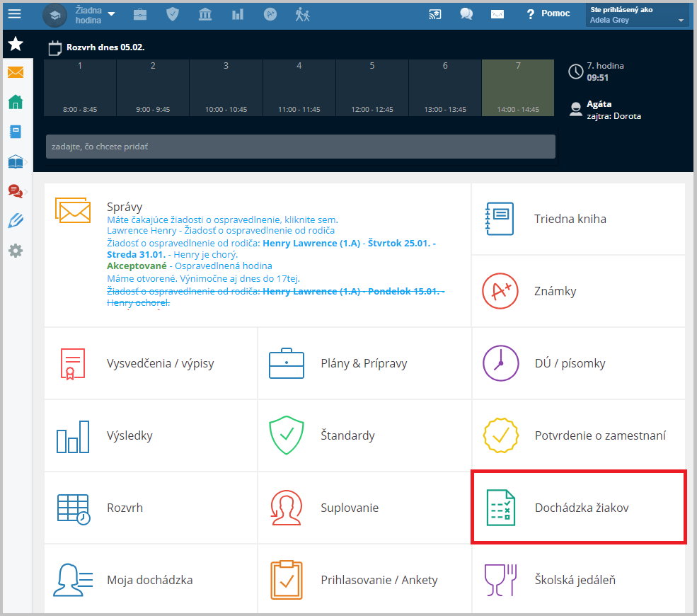Click the clock icon next to 7. hodina
Viewport: 697px width, 616px height.
pyautogui.click(x=576, y=72)
